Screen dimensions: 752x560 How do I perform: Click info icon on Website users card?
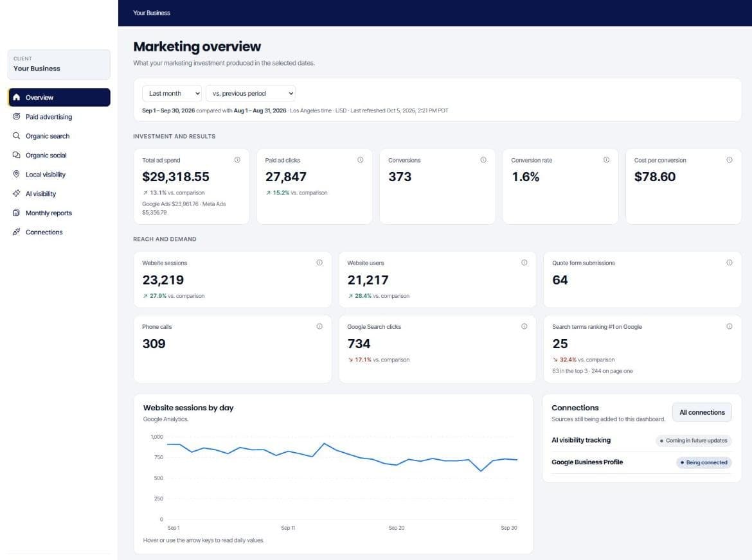click(x=524, y=263)
